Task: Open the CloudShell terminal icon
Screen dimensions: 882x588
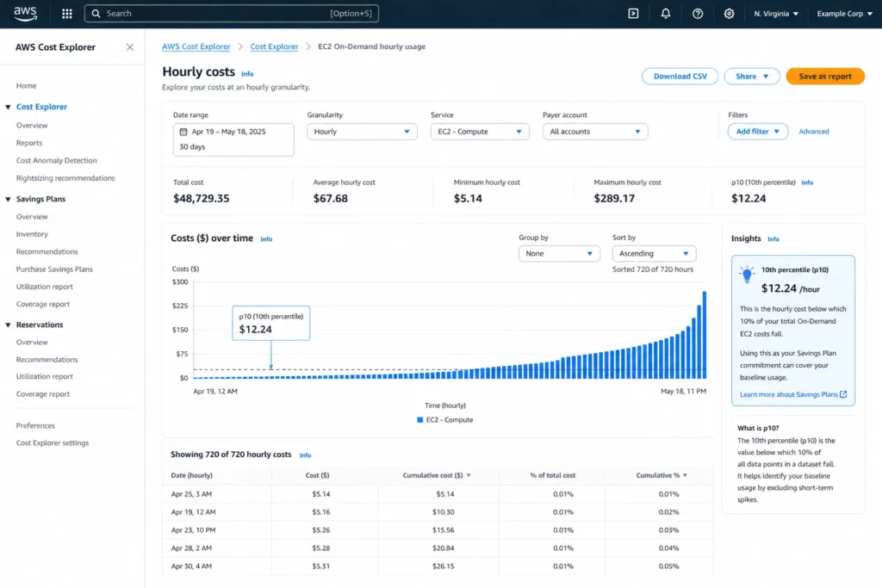Action: (633, 13)
